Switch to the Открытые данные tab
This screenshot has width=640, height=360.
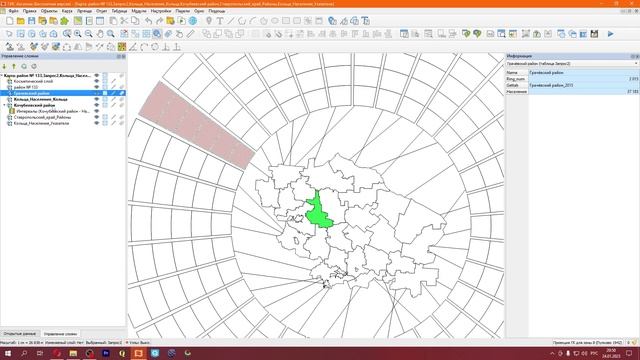(20, 334)
